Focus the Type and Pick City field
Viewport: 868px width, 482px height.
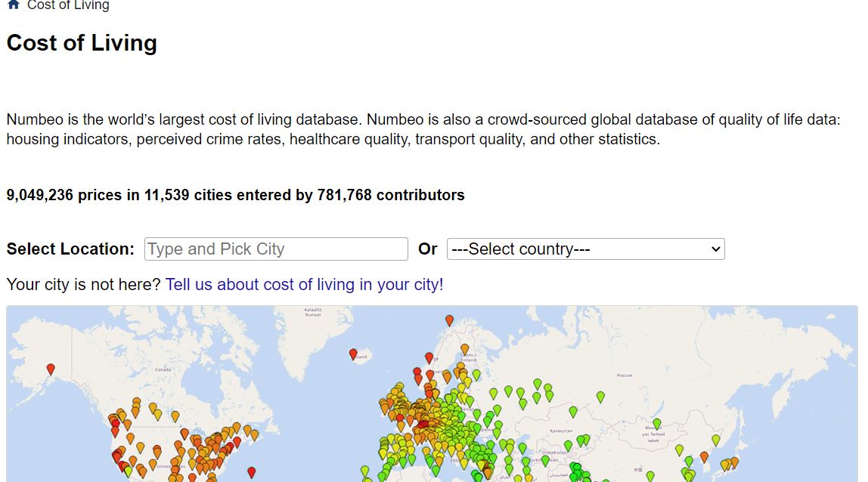point(276,249)
